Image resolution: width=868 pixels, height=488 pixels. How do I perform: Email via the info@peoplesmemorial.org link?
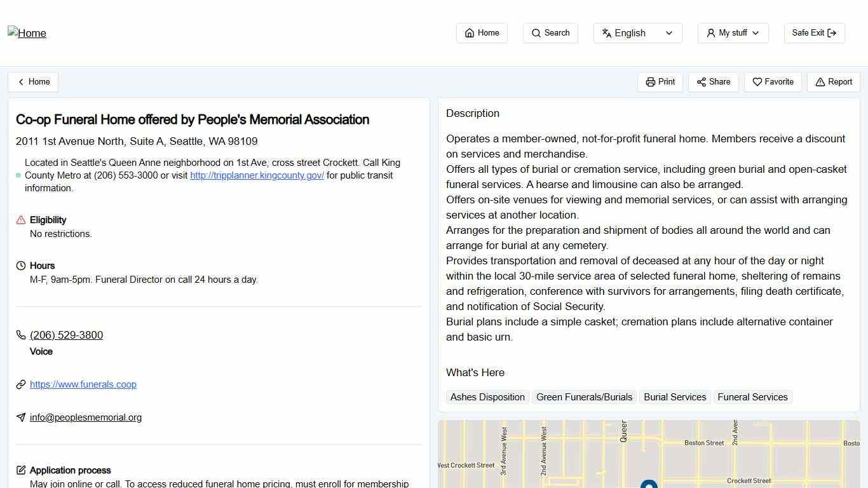click(85, 417)
